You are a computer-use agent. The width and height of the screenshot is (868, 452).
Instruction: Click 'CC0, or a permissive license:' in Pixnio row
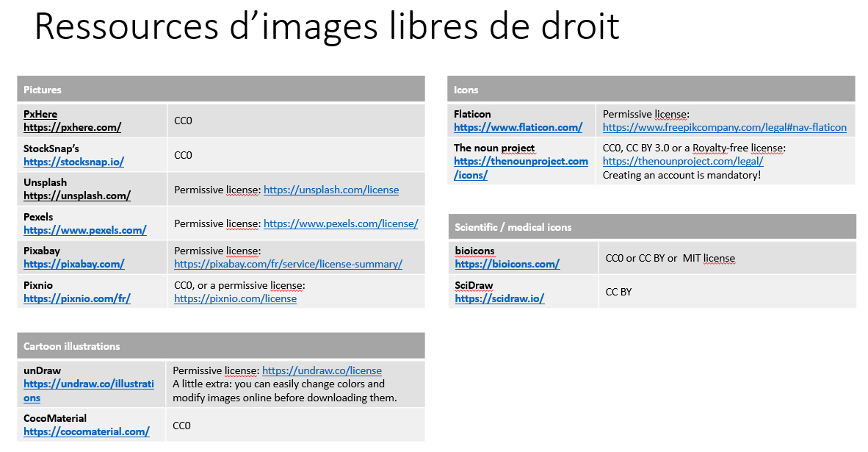point(239,285)
